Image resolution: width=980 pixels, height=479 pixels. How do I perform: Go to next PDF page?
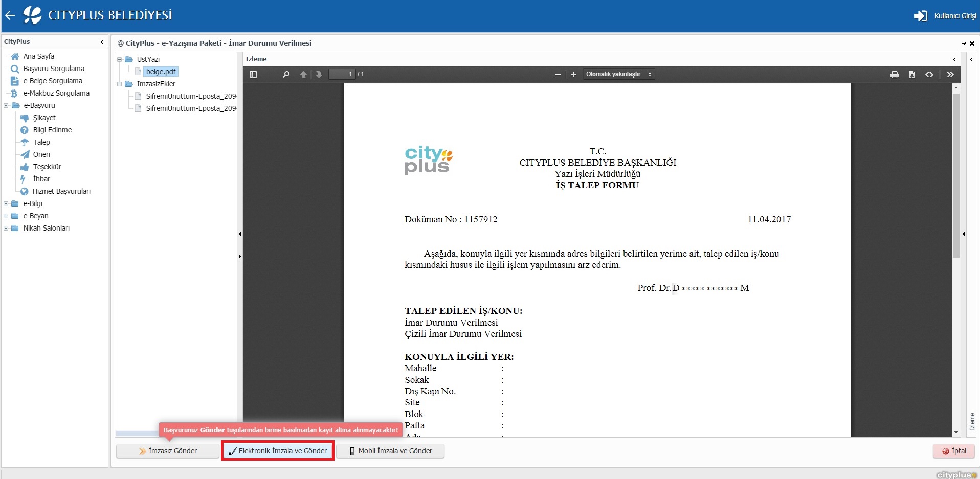(319, 74)
